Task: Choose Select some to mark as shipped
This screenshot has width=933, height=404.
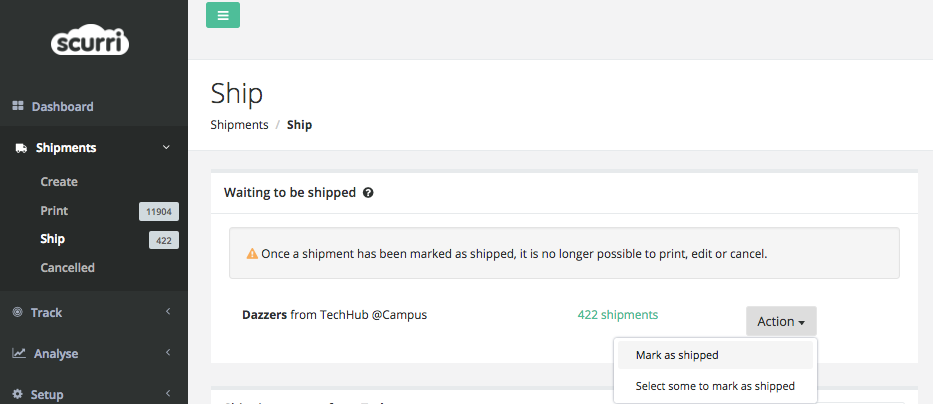Action: [715, 386]
